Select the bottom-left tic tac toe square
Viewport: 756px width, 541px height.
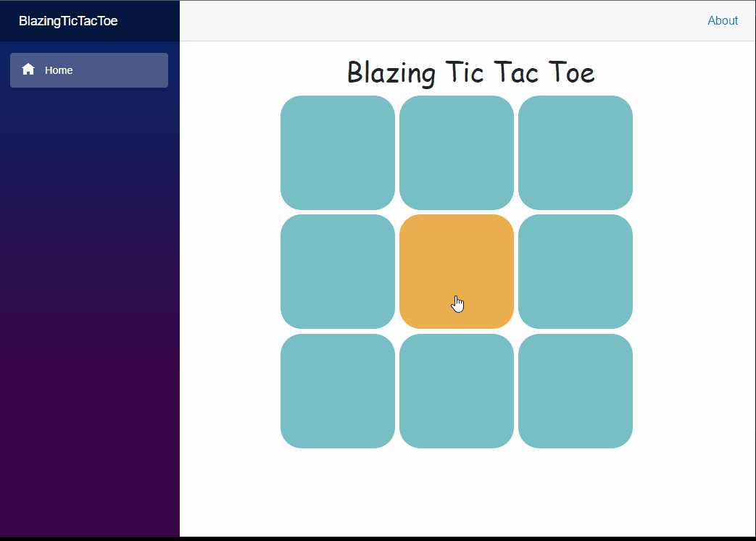click(x=337, y=391)
